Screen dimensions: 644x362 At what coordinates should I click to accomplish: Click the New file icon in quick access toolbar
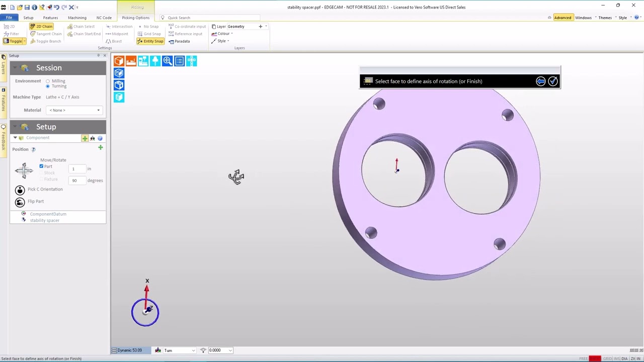coord(12,8)
